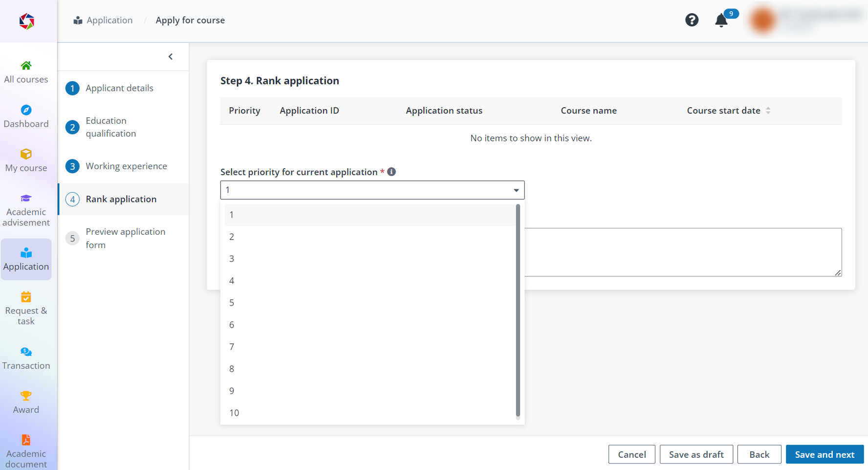Screen dimensions: 868x470
Task: Open All courses from the sidebar
Action: (x=26, y=72)
